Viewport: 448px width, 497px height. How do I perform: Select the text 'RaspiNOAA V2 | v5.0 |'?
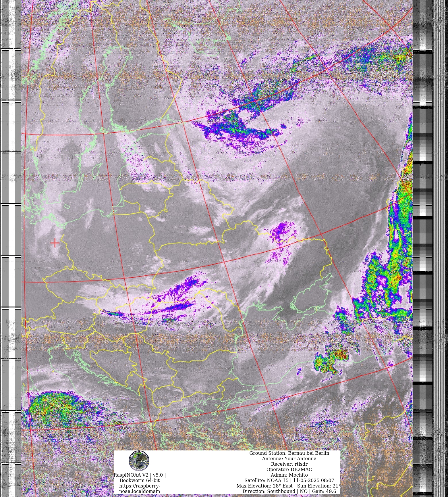point(140,475)
